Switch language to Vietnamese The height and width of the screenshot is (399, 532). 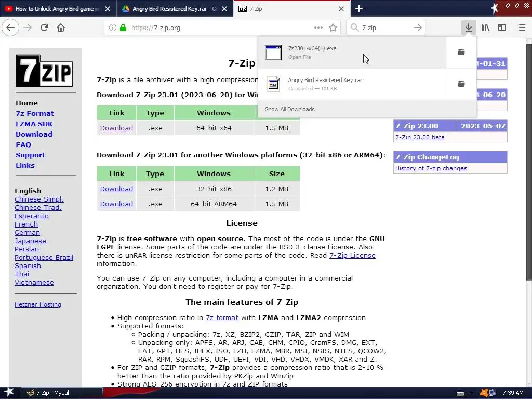pyautogui.click(x=34, y=282)
